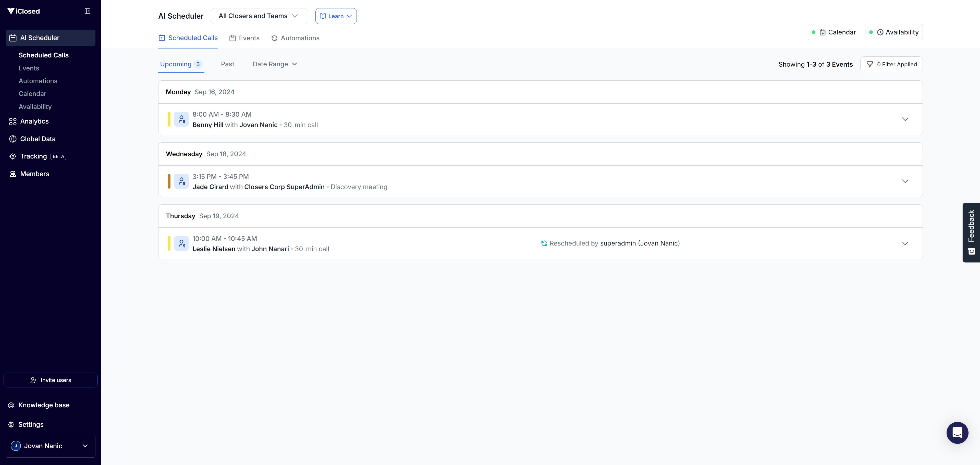Screen dimensions: 980x465
Task: Open the Jovan Nanic account menu
Action: (51, 446)
